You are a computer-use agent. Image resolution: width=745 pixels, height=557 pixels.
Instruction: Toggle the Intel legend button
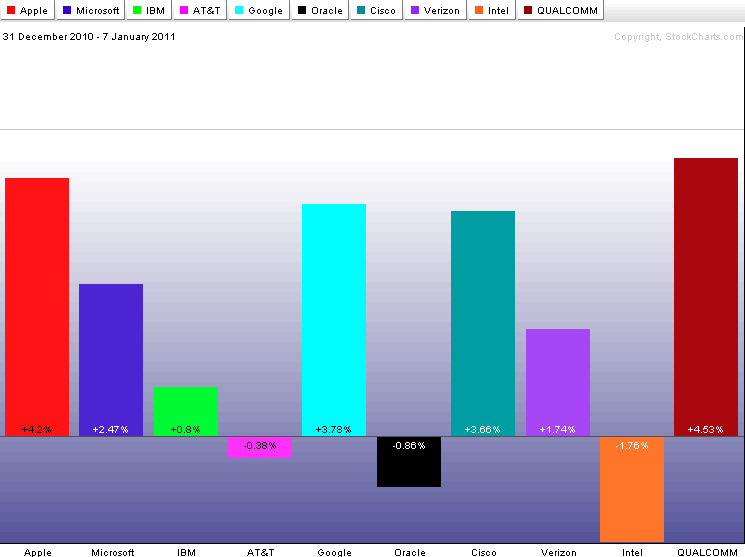(x=492, y=10)
